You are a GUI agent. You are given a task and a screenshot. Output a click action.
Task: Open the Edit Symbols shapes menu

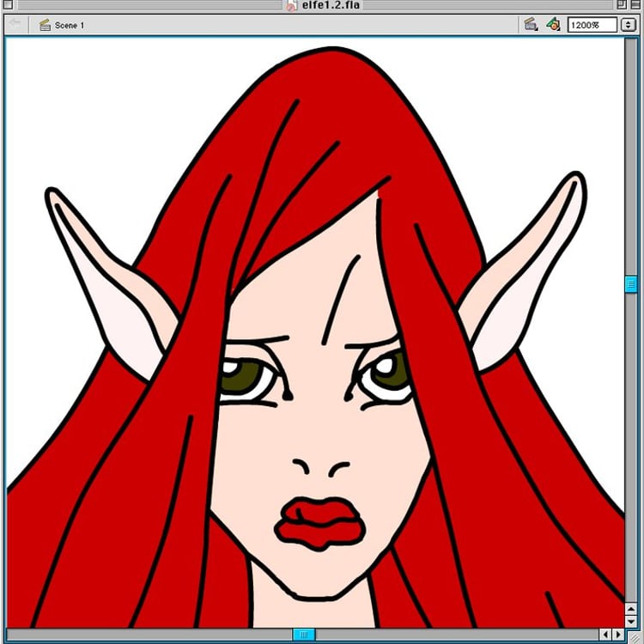click(x=553, y=25)
